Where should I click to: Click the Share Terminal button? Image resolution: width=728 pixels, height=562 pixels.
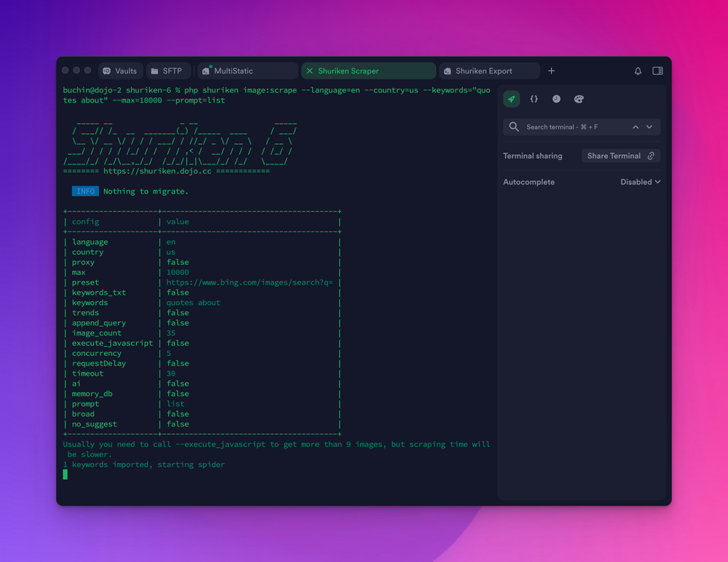[x=621, y=156]
